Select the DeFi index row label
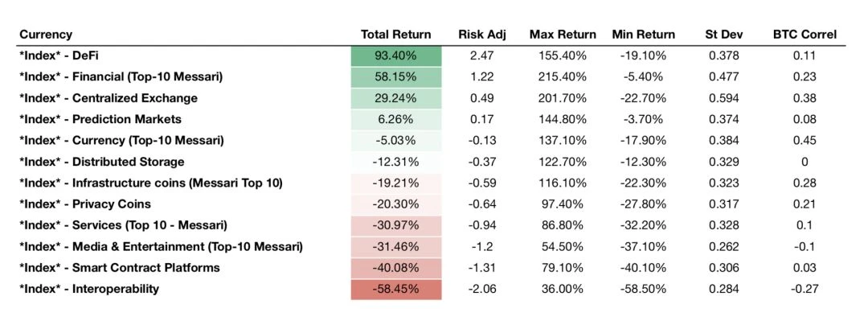 [x=59, y=56]
